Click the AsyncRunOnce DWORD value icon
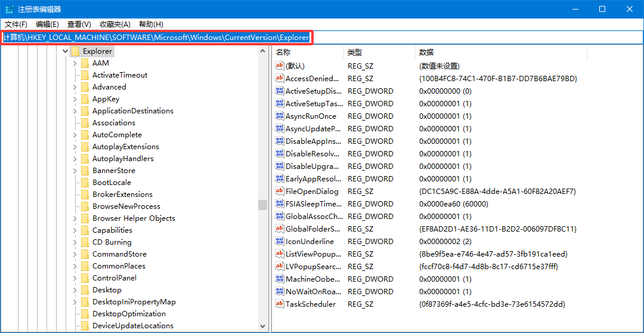 [279, 116]
